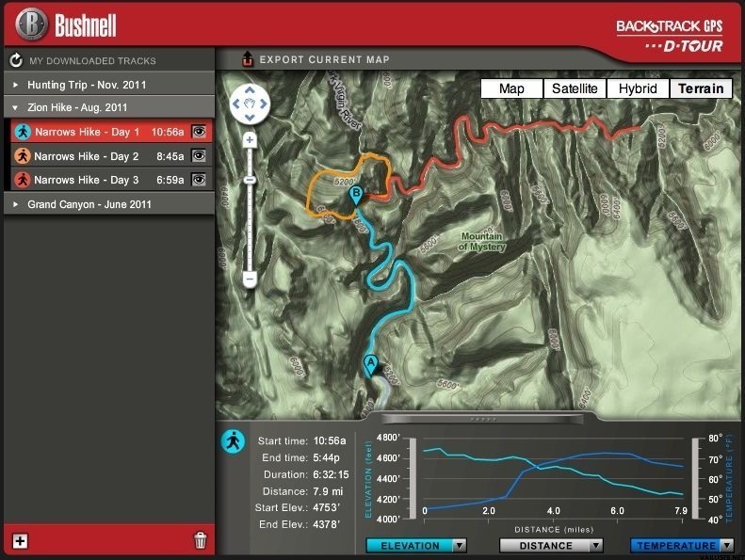Click the blue hiker icon for Day 1
Screen dimensions: 745x560
(x=23, y=132)
